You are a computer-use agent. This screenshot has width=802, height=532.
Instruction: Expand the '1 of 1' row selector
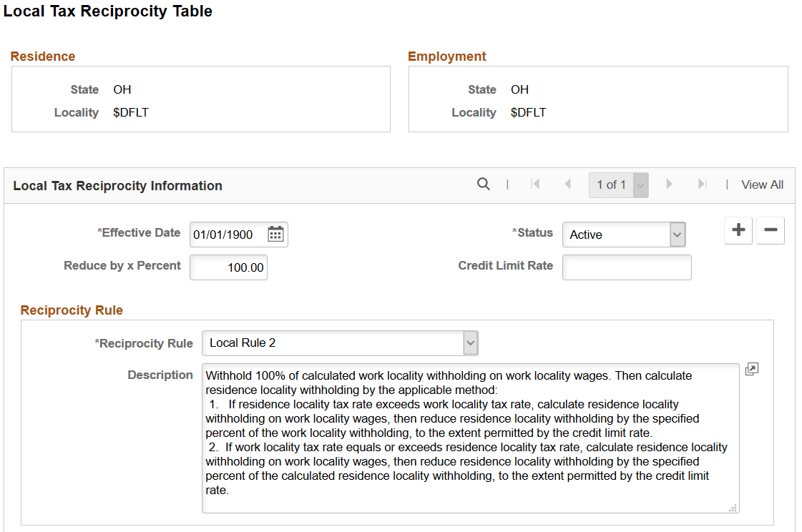[x=640, y=184]
